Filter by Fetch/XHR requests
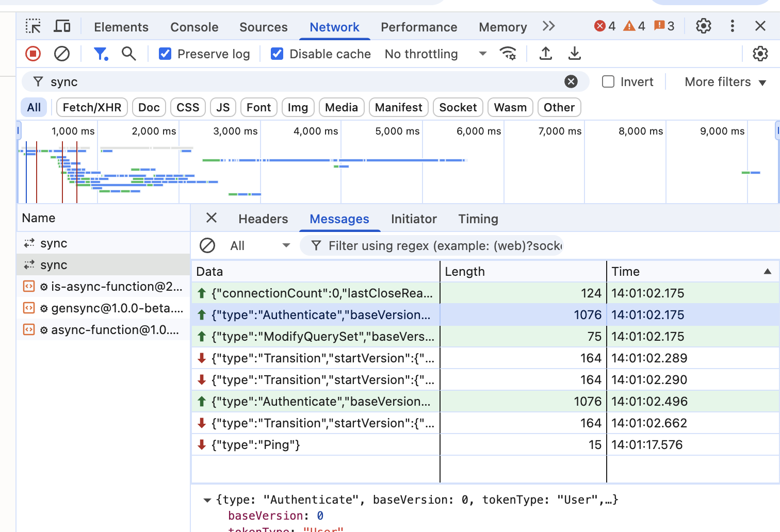This screenshot has width=780, height=532. 92,107
